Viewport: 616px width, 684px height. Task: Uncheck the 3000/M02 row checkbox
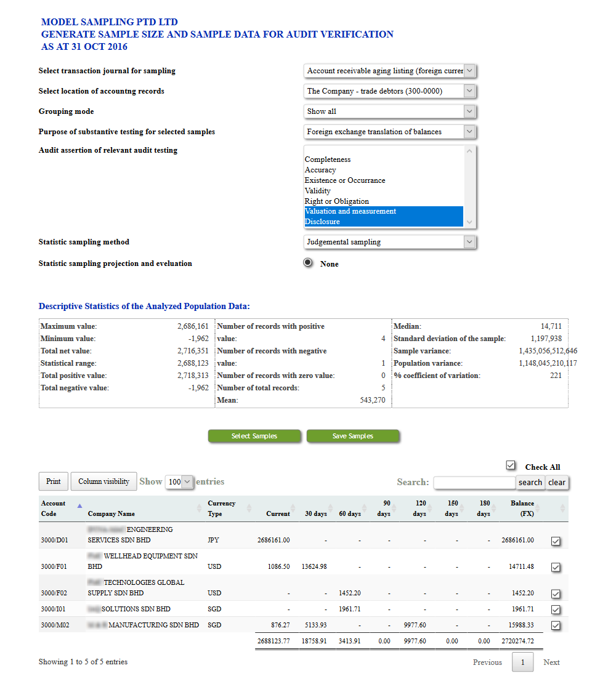tap(556, 626)
